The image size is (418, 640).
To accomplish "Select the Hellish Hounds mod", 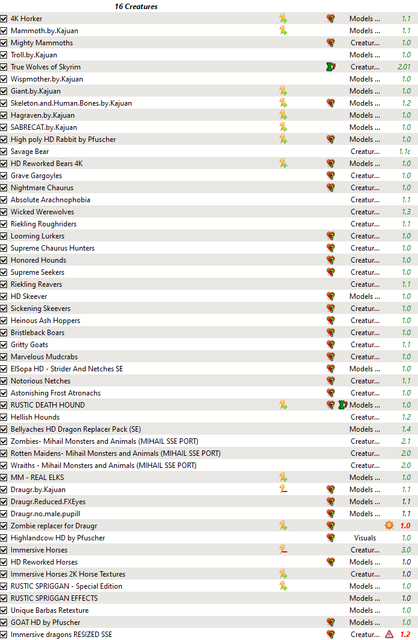I will click(35, 417).
